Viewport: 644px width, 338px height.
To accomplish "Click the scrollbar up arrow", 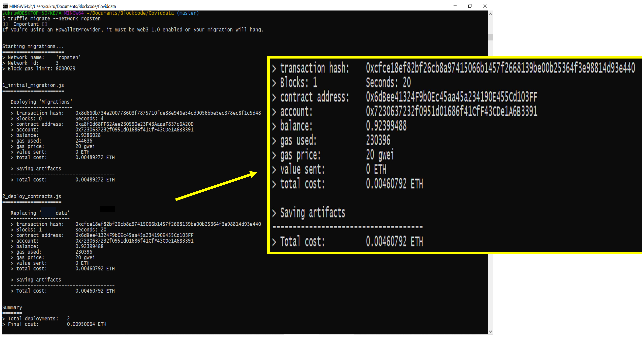I will [490, 14].
